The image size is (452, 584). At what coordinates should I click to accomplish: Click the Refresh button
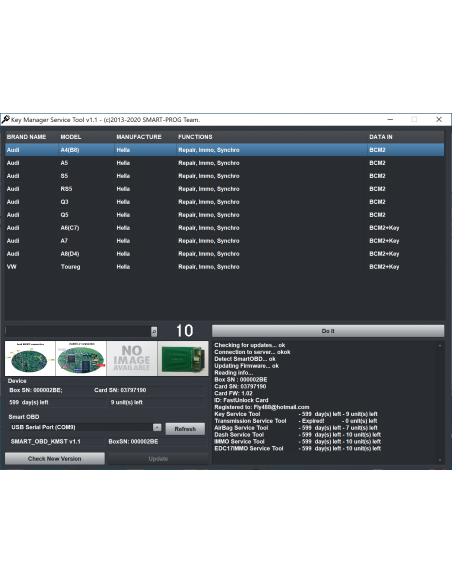[x=185, y=429]
